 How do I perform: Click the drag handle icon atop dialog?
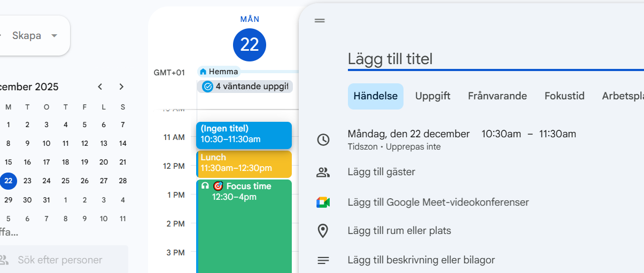tap(320, 21)
